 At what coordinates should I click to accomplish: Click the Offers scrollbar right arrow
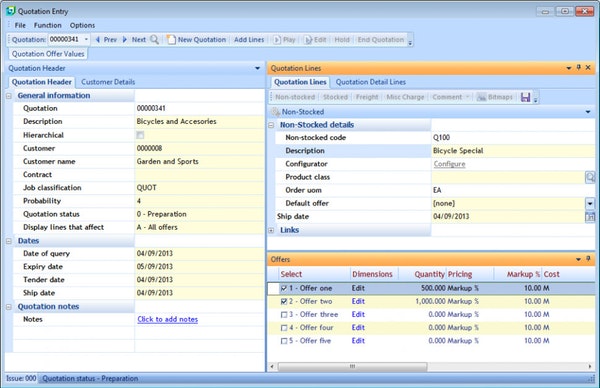(590, 367)
